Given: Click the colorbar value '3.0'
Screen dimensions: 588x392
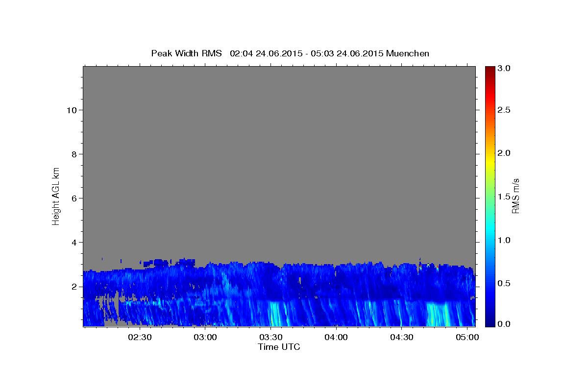Looking at the screenshot, I should 504,69.
